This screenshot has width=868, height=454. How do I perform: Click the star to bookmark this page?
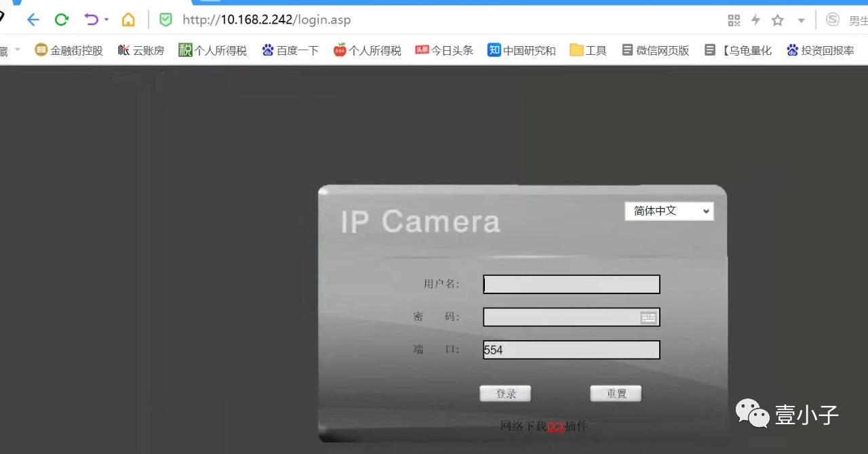(x=777, y=20)
